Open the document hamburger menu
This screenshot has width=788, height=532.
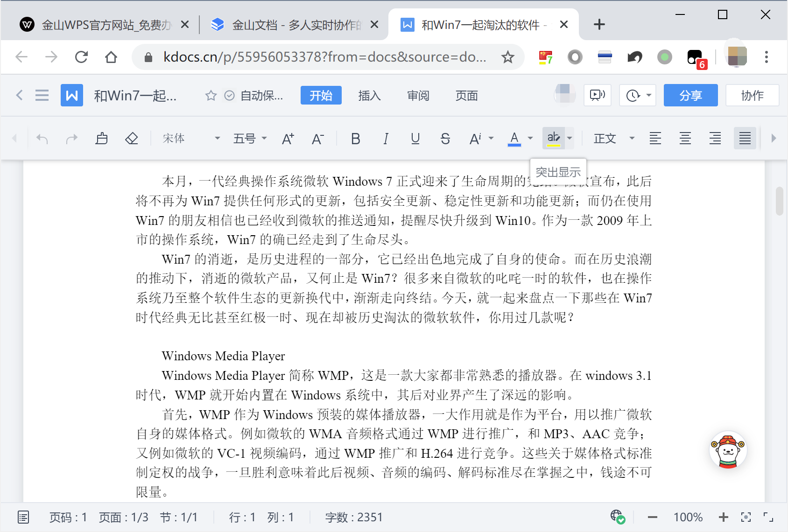pyautogui.click(x=42, y=96)
